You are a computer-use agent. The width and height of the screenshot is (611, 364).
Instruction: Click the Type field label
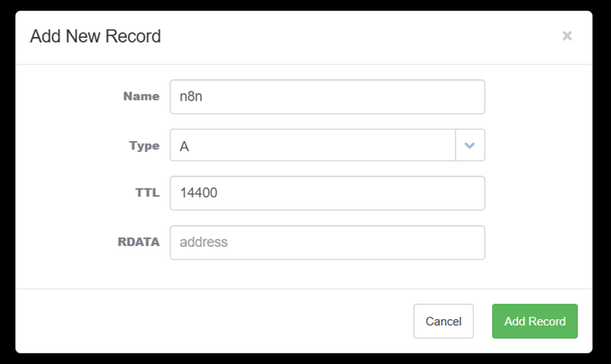click(144, 145)
